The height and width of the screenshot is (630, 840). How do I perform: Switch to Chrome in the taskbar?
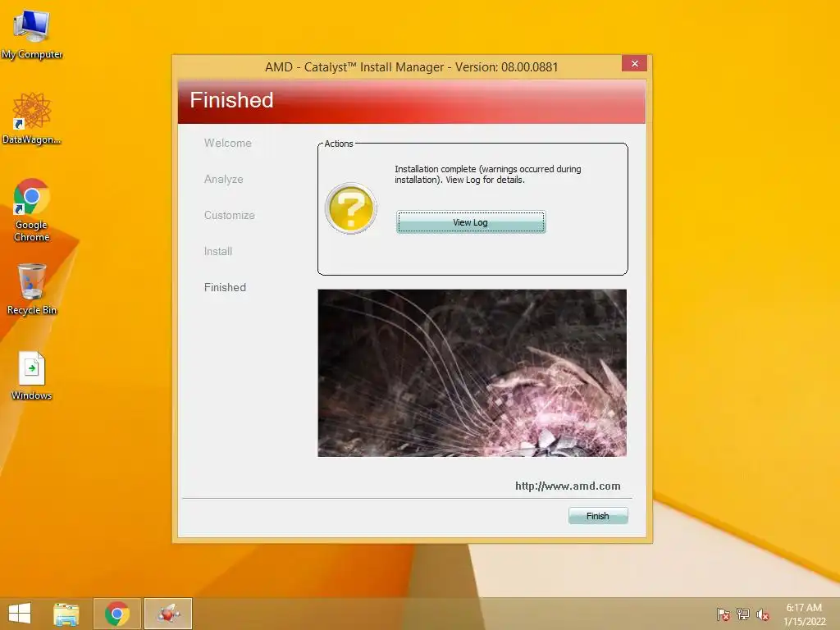[x=117, y=614]
